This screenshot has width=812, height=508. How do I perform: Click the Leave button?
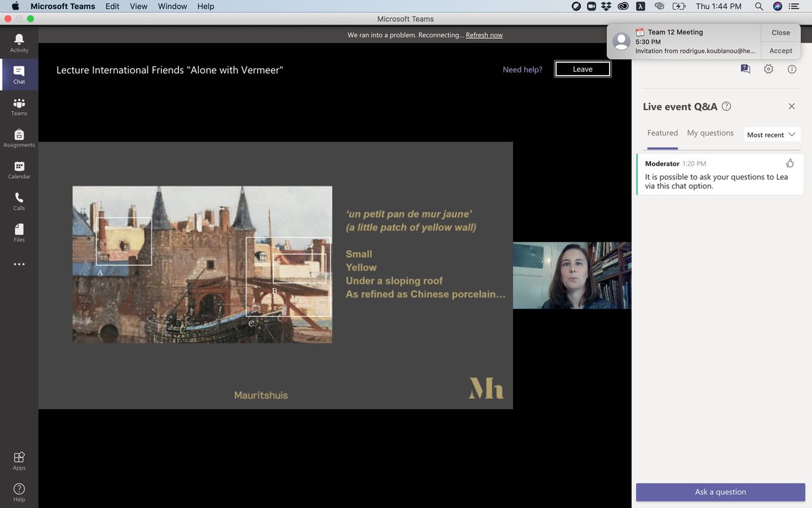[583, 69]
